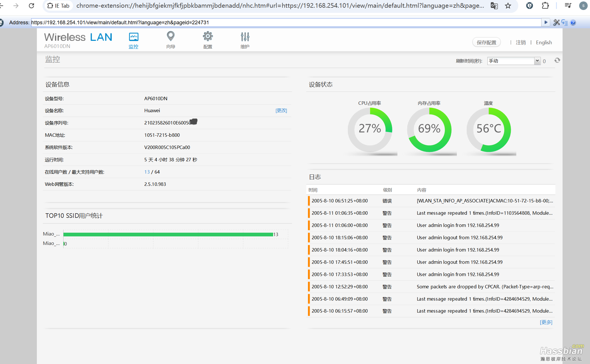Open 更多 link under the log table

pos(546,322)
